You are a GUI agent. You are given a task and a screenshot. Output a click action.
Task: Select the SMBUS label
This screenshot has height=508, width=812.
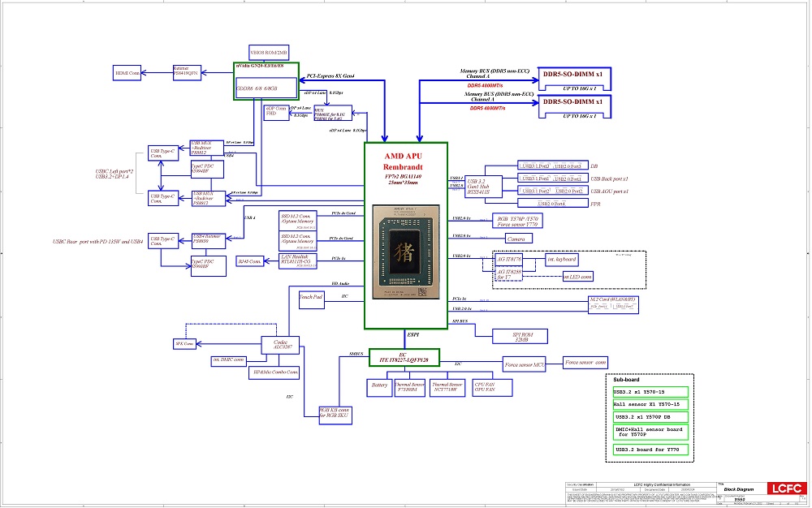pos(356,354)
